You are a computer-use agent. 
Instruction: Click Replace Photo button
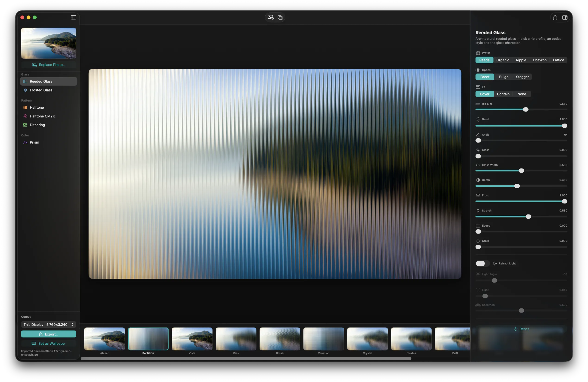click(x=48, y=65)
